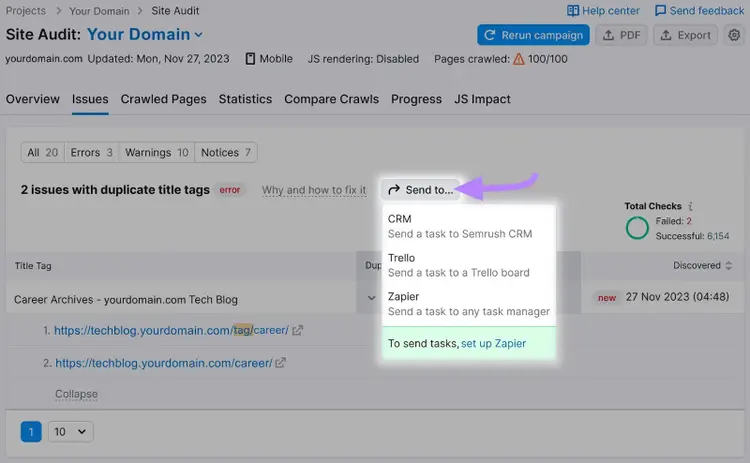Click Career Archives - yourdomain.com Tech Blog title
Screen dimensions: 750x463
pyautogui.click(x=126, y=299)
